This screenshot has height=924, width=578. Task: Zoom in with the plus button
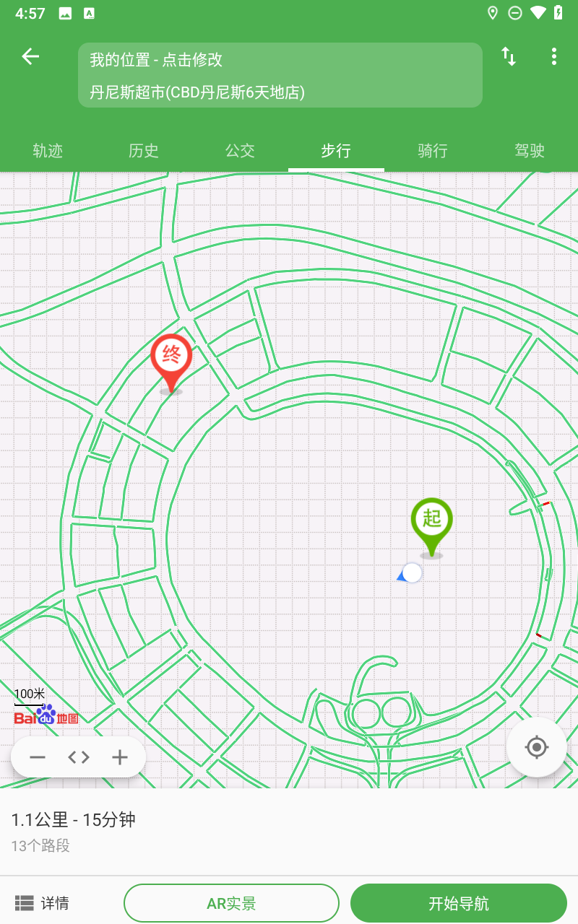[119, 757]
